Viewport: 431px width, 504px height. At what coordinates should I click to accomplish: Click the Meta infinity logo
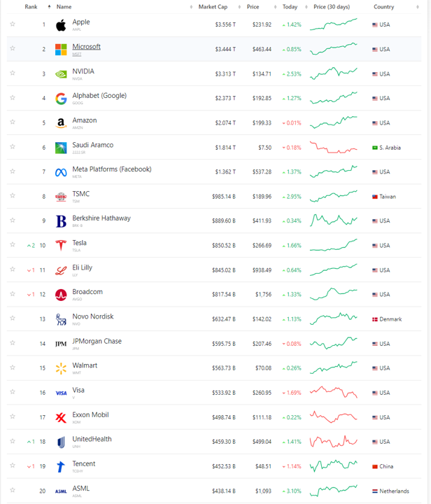click(61, 173)
